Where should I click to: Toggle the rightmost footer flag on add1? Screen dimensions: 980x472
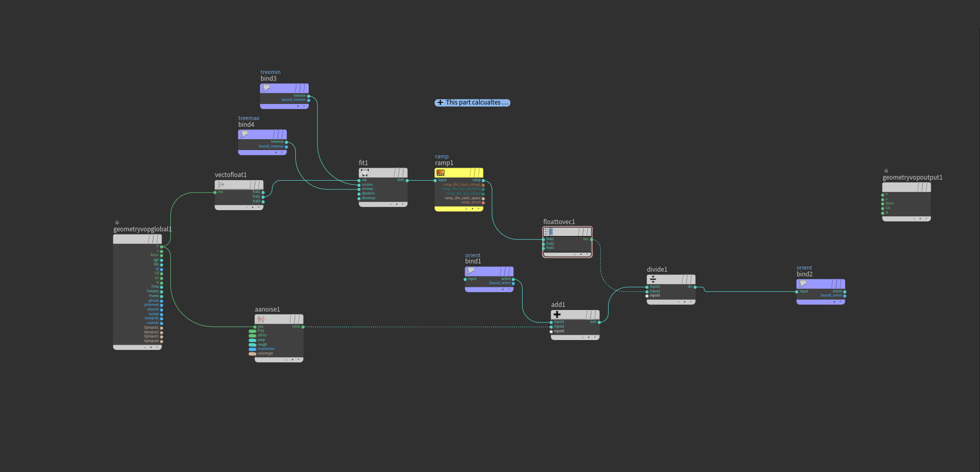[x=595, y=337]
